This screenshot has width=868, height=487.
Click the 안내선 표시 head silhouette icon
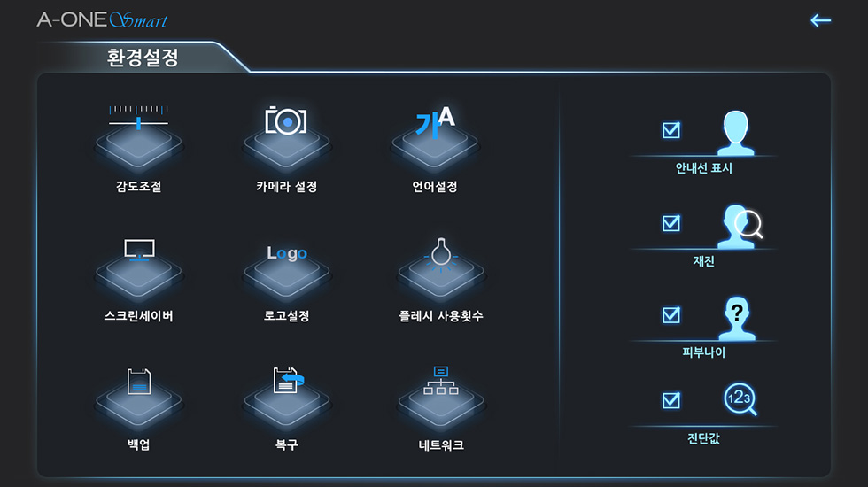click(736, 133)
